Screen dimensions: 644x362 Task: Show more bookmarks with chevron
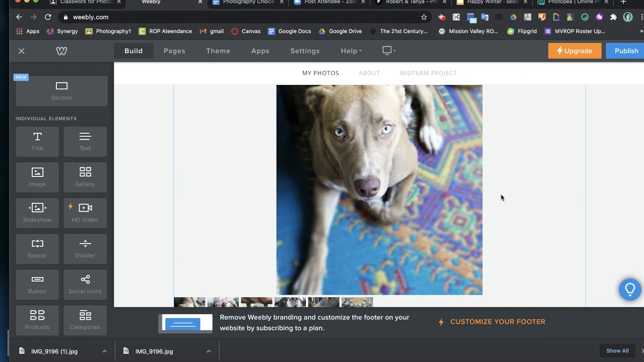coord(641,31)
